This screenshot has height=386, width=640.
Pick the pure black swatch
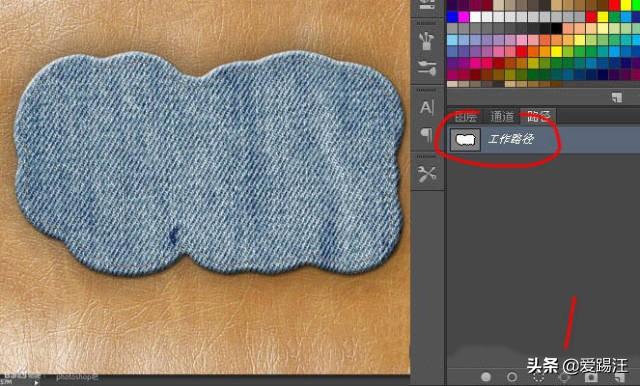556,28
